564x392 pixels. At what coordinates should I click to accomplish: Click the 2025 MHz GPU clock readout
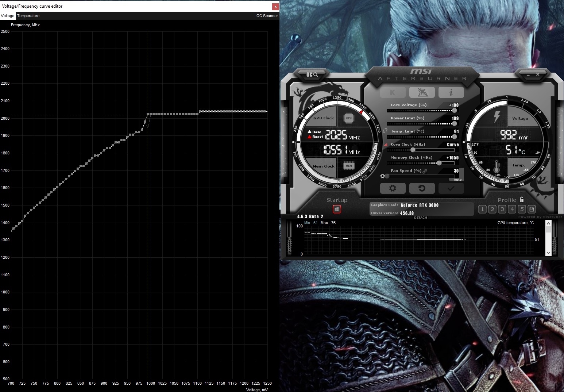[342, 135]
